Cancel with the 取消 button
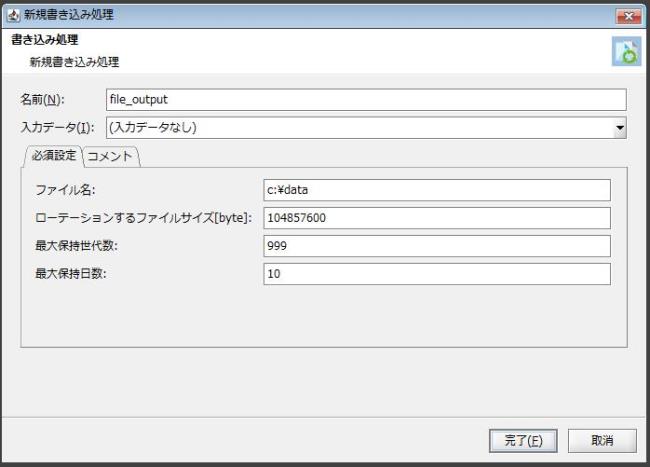This screenshot has height=467, width=650. pyautogui.click(x=602, y=440)
